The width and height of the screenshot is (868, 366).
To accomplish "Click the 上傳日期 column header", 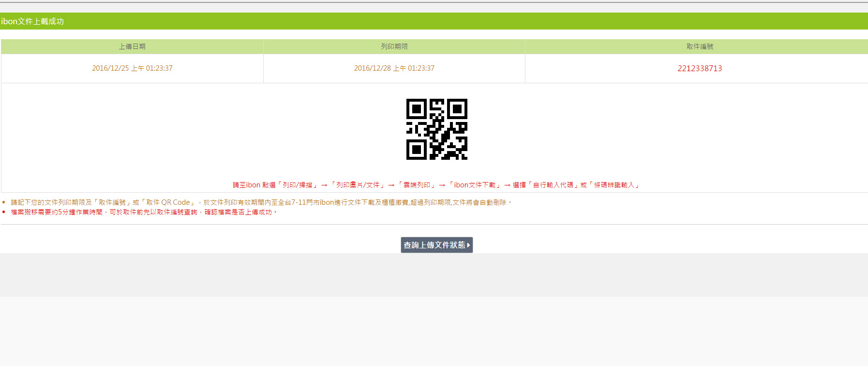I will click(x=132, y=46).
